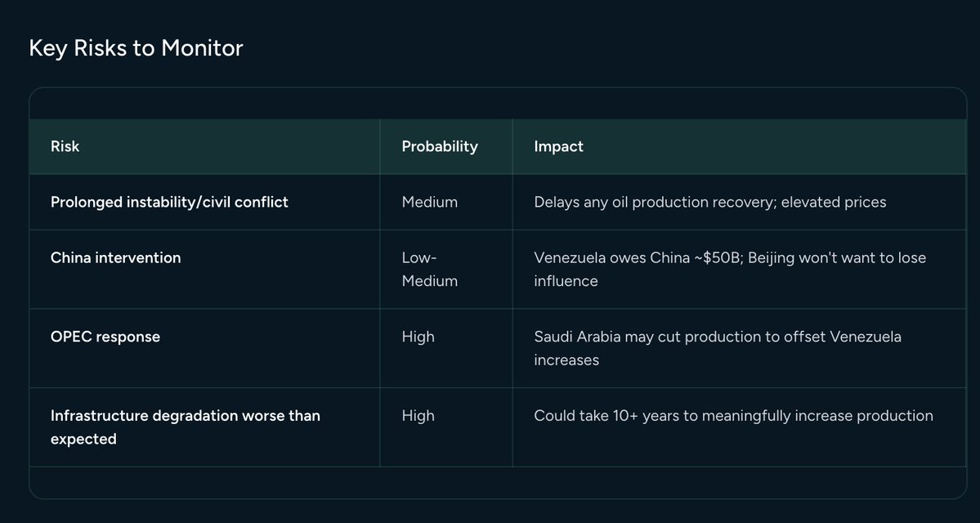
Task: Click the "Prolonged instability/civil conflict" risk cell
Action: tap(169, 202)
